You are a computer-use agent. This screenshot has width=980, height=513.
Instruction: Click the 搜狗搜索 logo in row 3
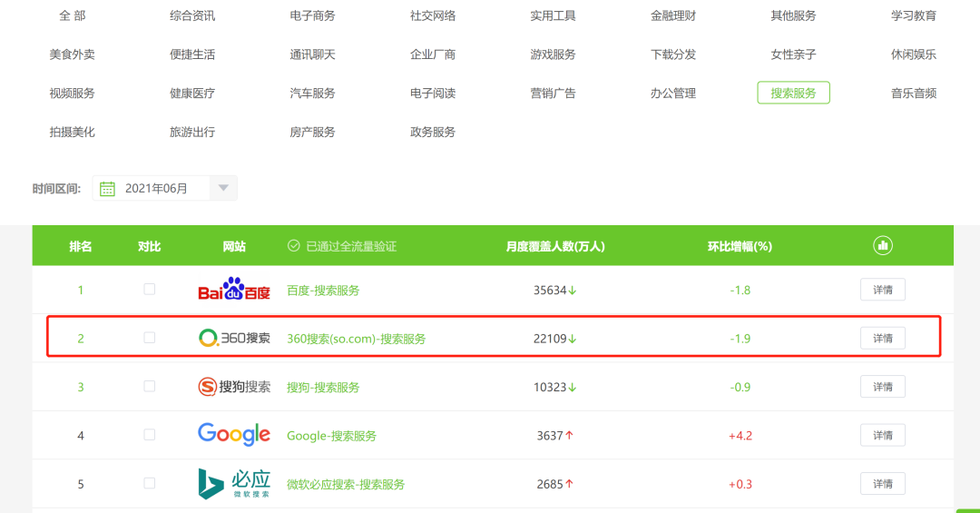click(x=234, y=387)
